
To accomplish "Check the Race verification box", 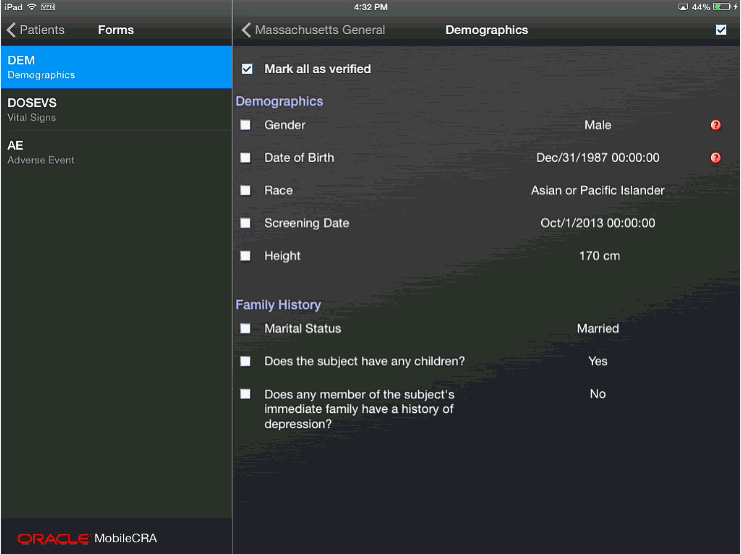I will point(245,190).
